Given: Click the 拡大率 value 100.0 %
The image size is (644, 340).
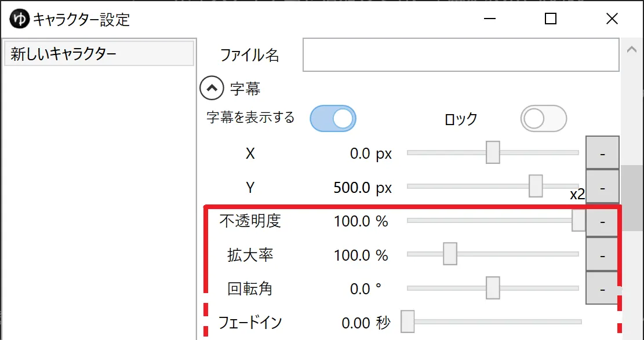Looking at the screenshot, I should click(361, 255).
